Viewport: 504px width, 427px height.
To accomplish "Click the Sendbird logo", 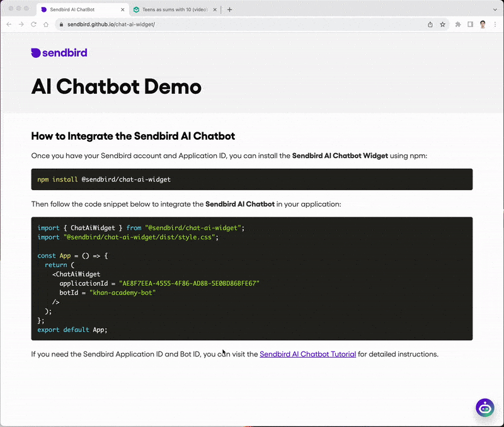I will [59, 53].
